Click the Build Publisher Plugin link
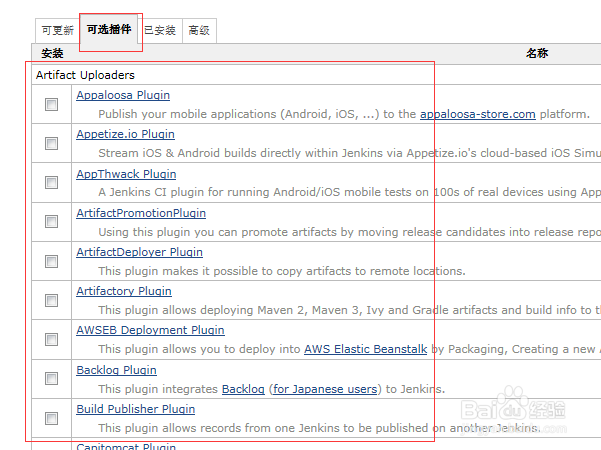 click(136, 409)
